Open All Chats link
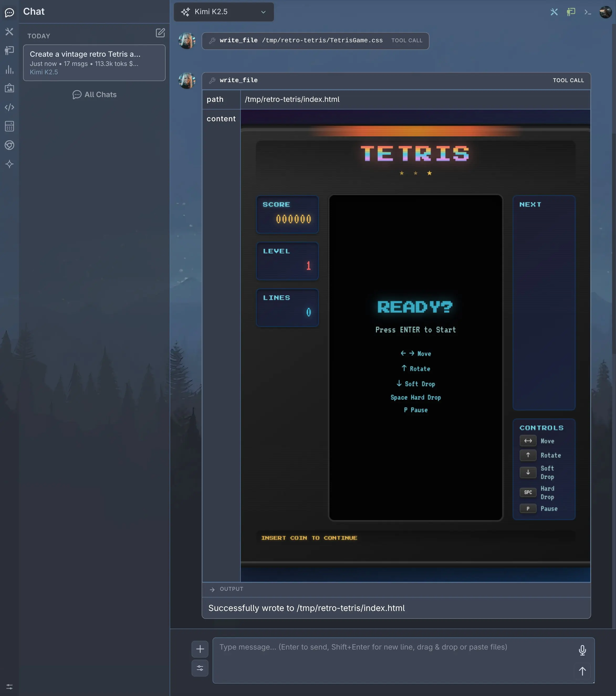The height and width of the screenshot is (696, 616). pos(94,95)
